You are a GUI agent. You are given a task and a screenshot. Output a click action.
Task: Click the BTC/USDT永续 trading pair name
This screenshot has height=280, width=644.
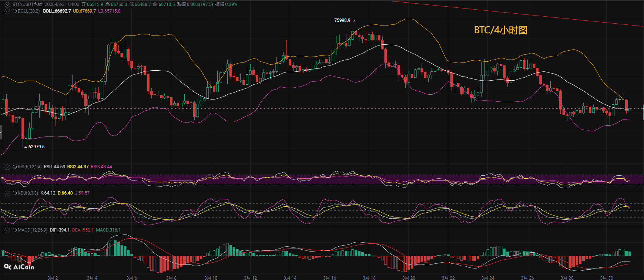27,4
